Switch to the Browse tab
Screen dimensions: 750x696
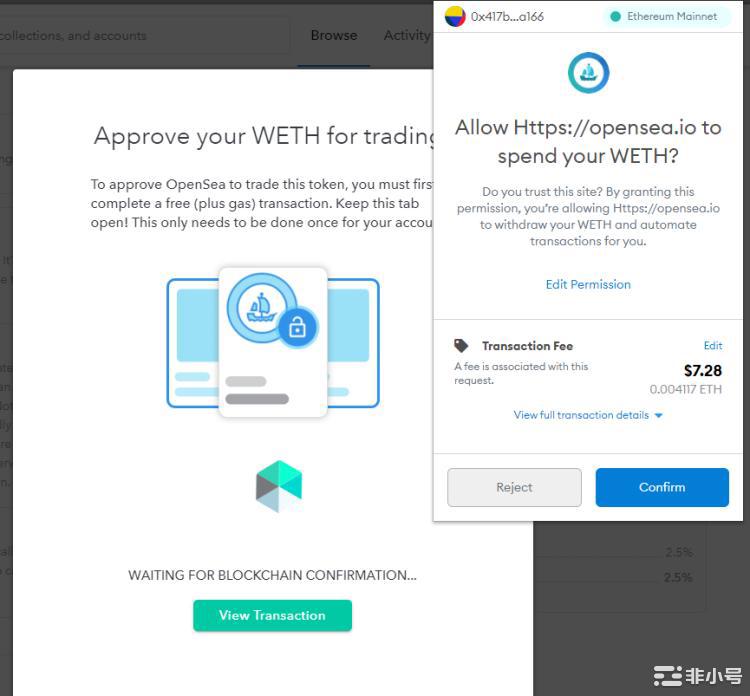pos(334,35)
